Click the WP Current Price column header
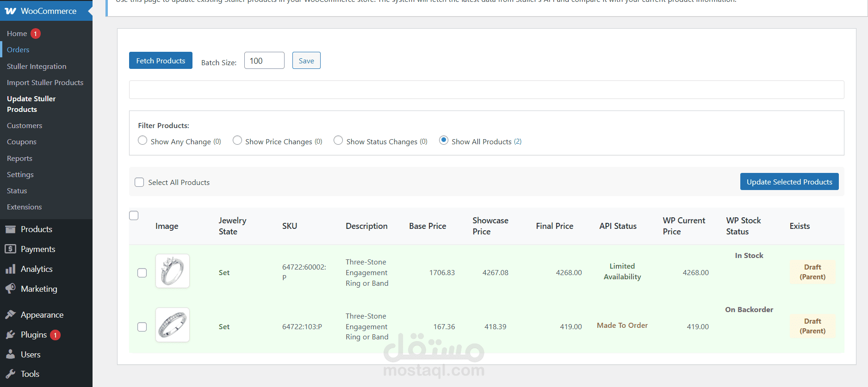This screenshot has height=387, width=868. 684,226
